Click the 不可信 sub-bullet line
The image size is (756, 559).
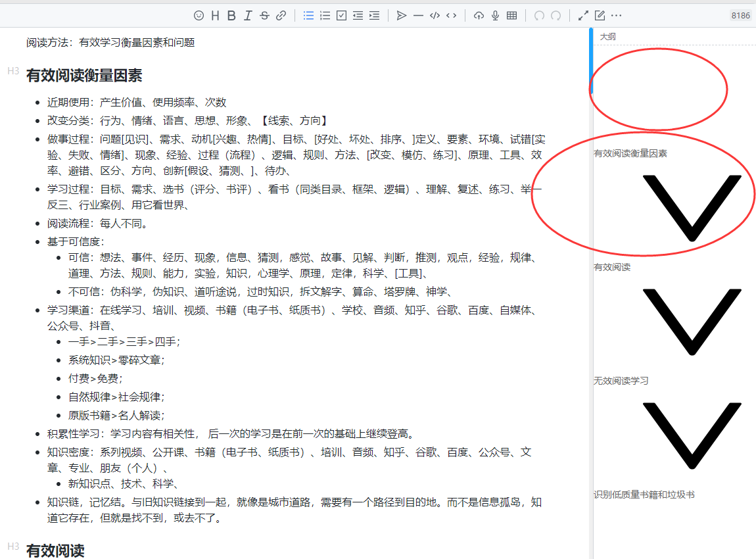(x=260, y=292)
